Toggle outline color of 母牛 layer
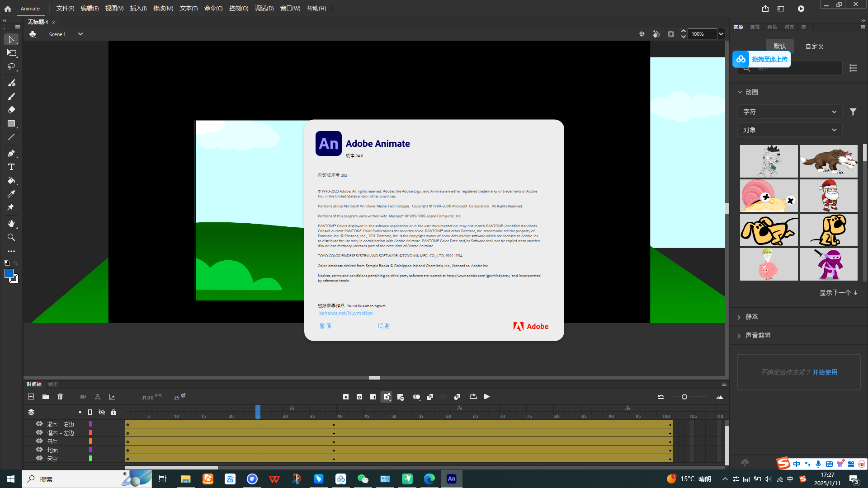 (x=90, y=441)
